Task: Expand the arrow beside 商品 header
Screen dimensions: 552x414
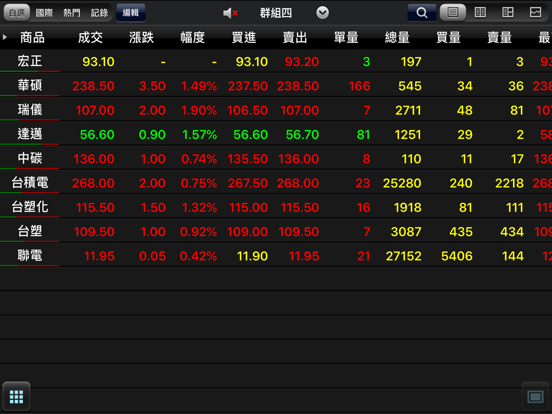Action: click(5, 37)
